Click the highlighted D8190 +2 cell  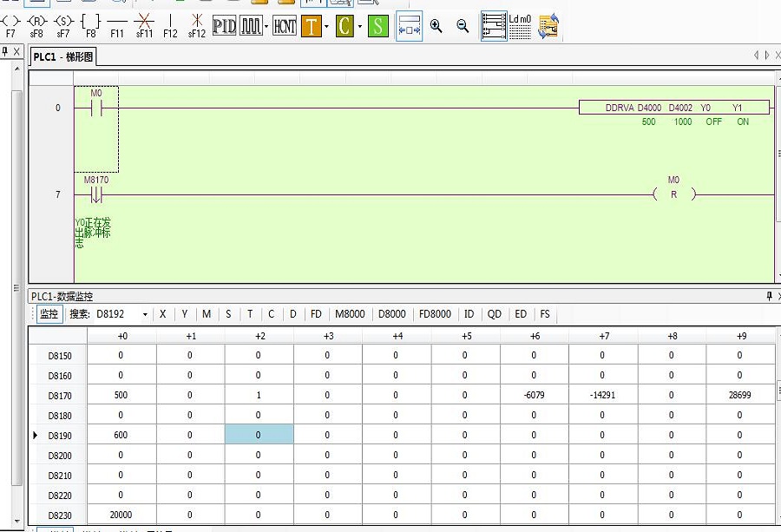(259, 435)
